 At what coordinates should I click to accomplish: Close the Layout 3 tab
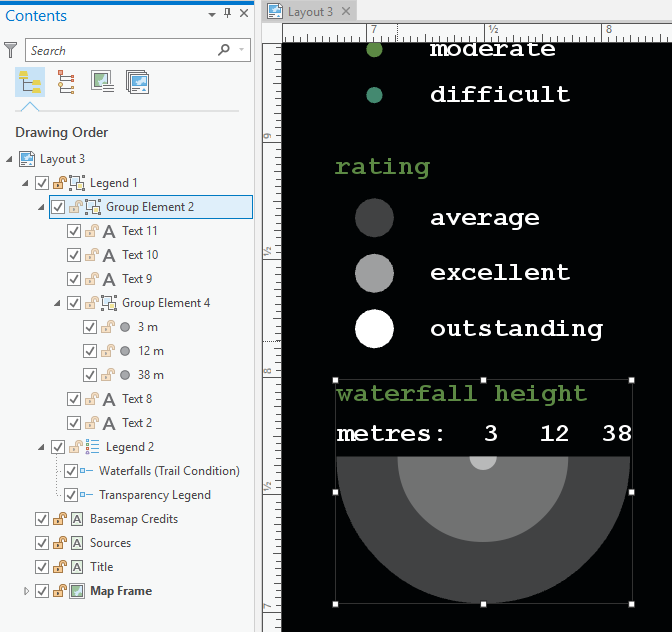[346, 11]
